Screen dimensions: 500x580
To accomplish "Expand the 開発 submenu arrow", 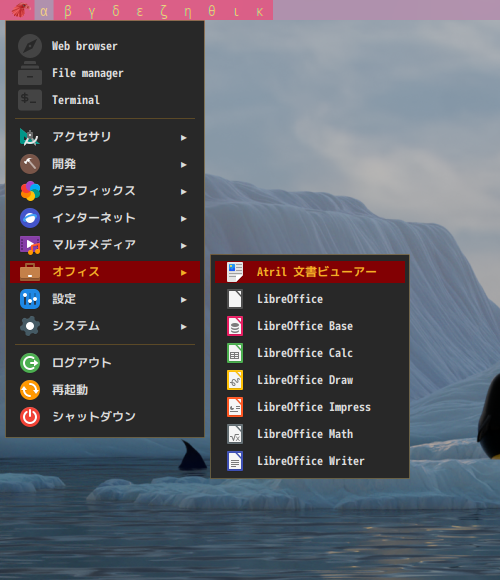I will tap(183, 165).
